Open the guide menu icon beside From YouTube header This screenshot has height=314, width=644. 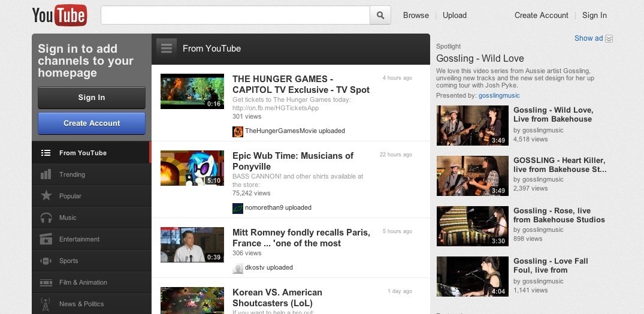pos(167,49)
